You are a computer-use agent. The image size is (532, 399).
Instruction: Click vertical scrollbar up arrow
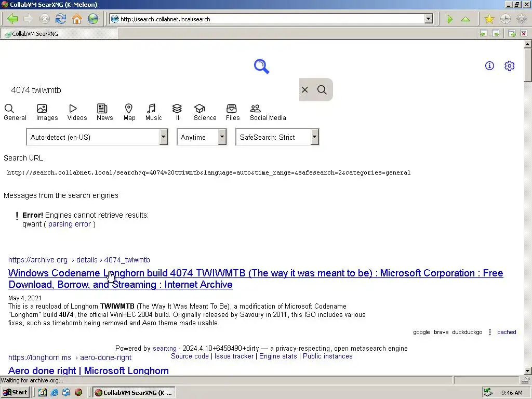pyautogui.click(x=527, y=44)
